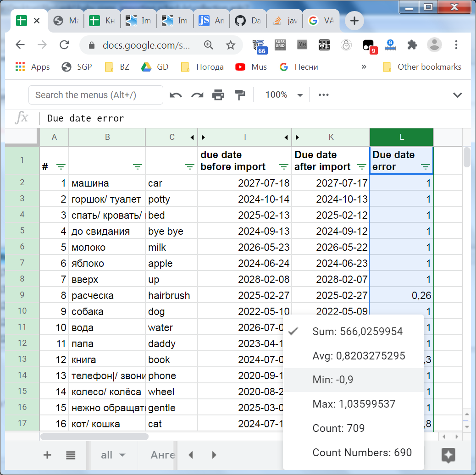Add a new sheet with plus icon
The image size is (476, 475).
tap(47, 455)
